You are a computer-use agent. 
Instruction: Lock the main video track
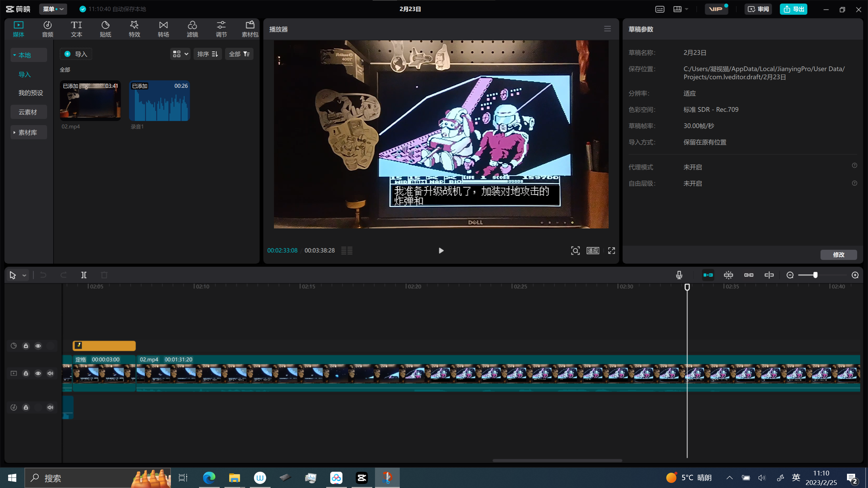[x=26, y=373]
